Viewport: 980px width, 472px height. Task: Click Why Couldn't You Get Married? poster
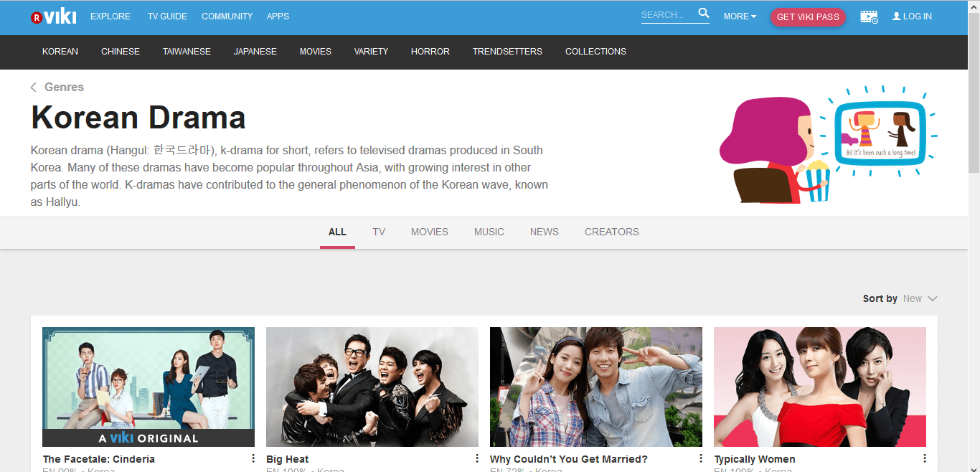596,387
